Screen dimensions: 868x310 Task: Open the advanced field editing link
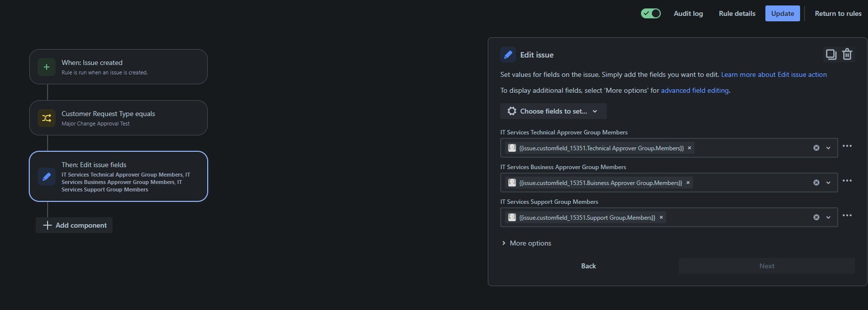coord(694,90)
